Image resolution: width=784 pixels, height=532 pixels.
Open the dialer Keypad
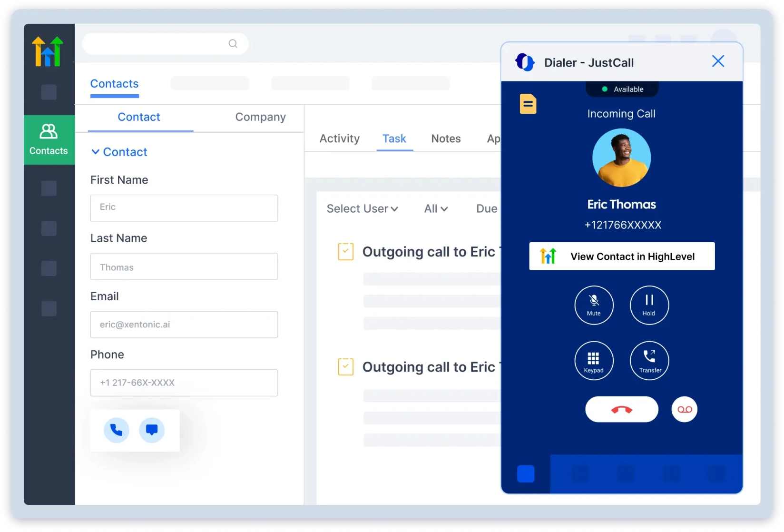coord(594,361)
